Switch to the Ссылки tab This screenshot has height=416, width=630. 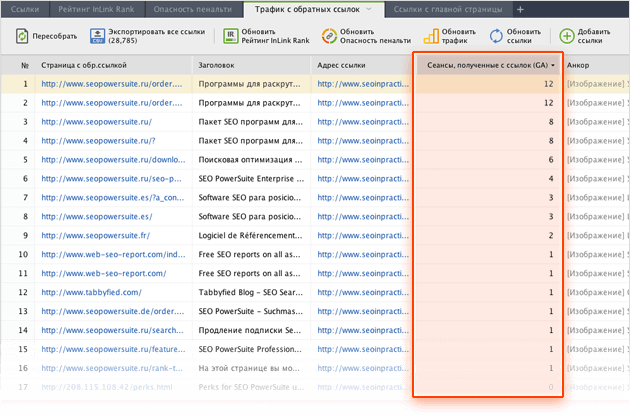click(x=25, y=9)
